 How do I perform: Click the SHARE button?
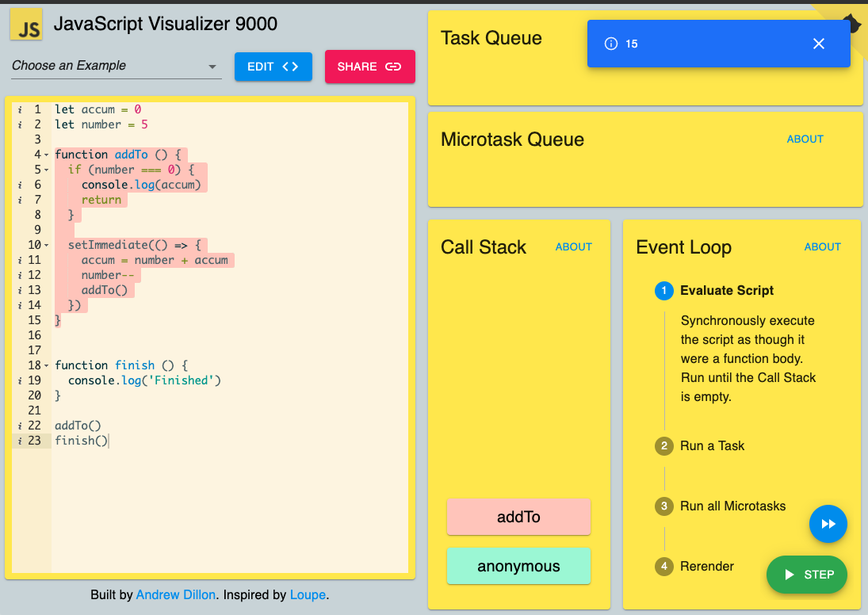point(369,67)
